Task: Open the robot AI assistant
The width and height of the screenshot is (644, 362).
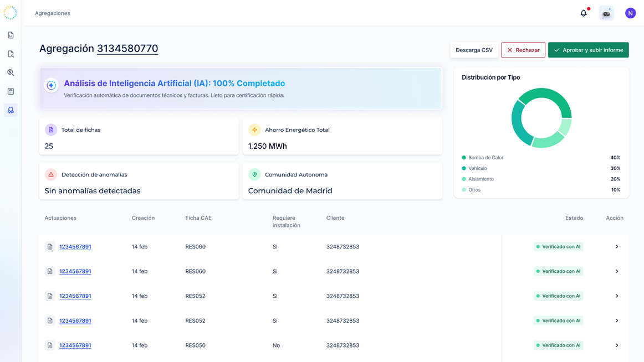Action: pos(606,13)
